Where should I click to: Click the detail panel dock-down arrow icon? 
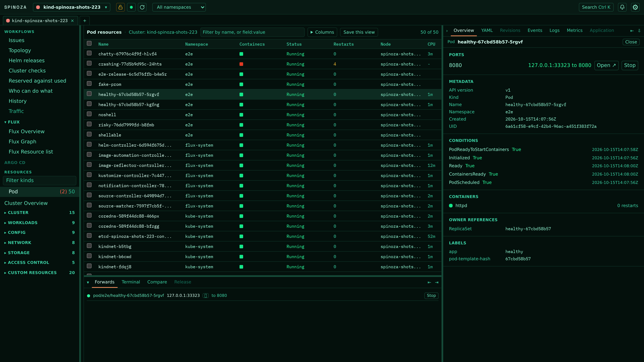(639, 31)
